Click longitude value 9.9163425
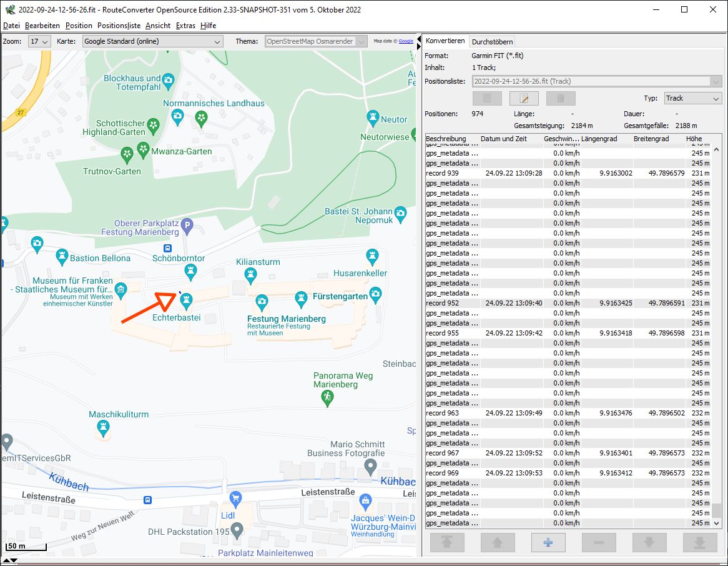Screen dimensions: 728x566 (x=616, y=303)
